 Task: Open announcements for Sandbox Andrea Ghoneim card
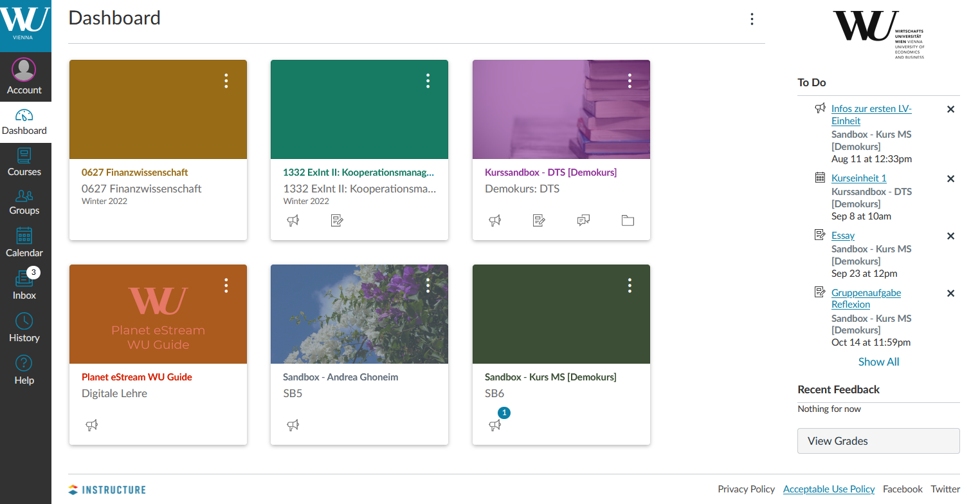click(293, 425)
